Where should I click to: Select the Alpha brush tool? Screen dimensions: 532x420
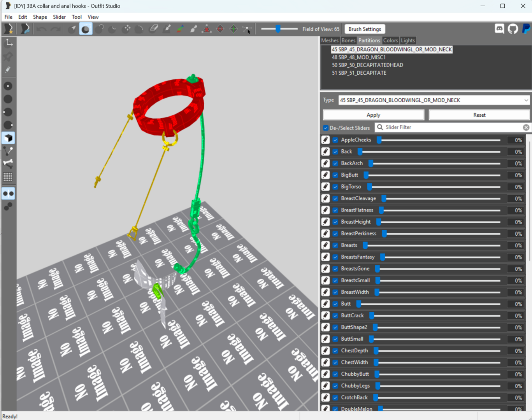click(193, 29)
